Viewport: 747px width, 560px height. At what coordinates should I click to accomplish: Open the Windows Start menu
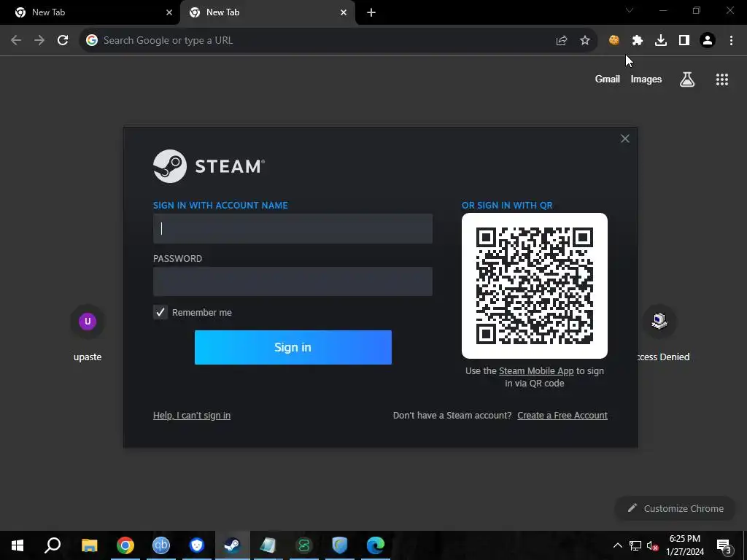click(18, 545)
